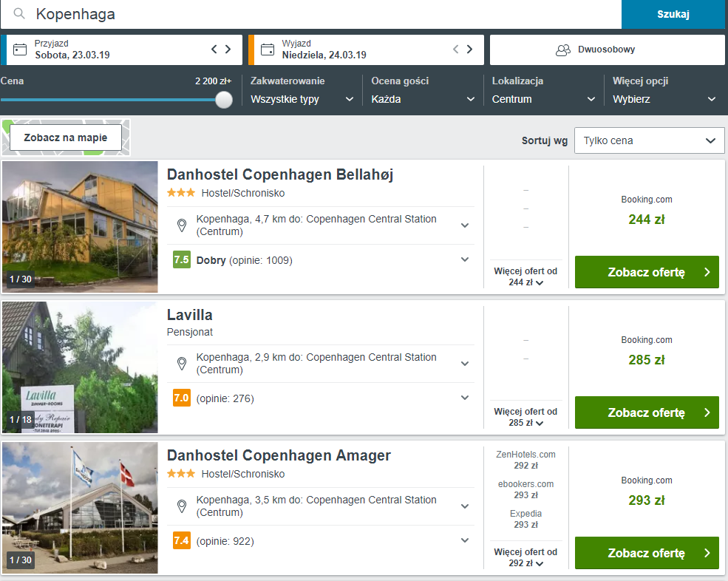
Task: Click location pin for Danhostel Copenhagen Bellahøj
Action: click(182, 225)
